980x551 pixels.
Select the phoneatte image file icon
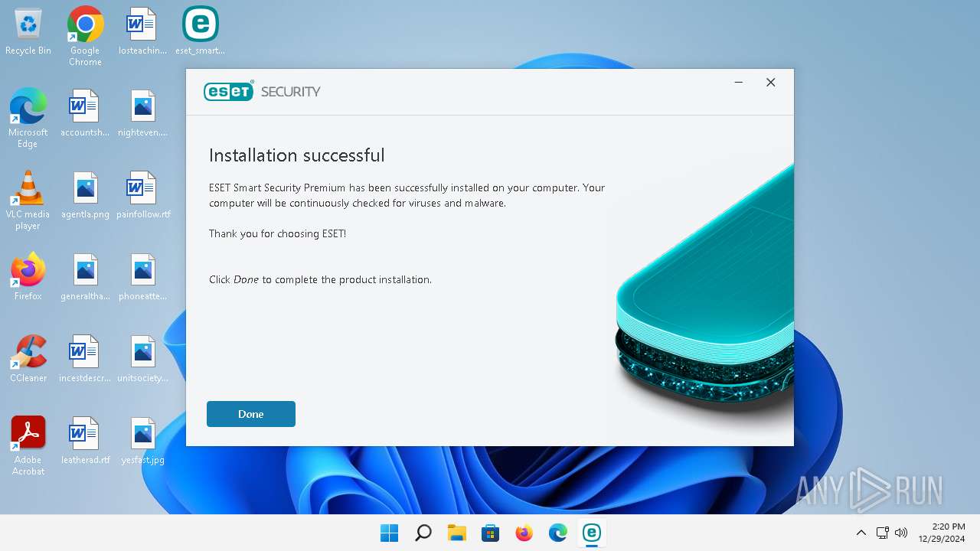(x=142, y=278)
